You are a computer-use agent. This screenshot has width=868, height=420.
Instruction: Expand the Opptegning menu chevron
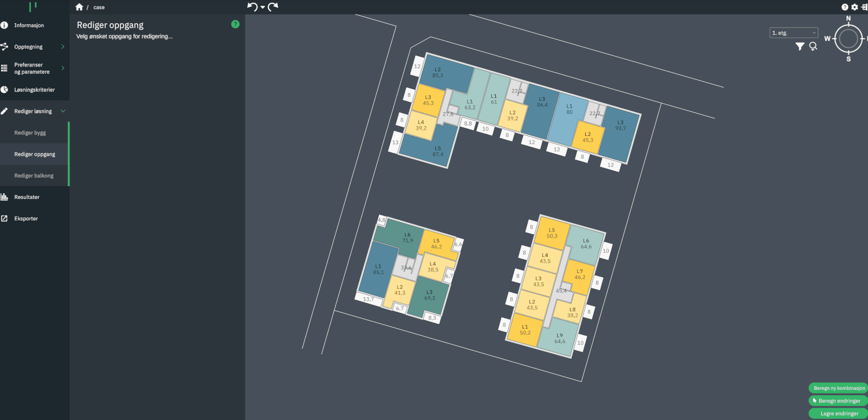[x=62, y=46]
